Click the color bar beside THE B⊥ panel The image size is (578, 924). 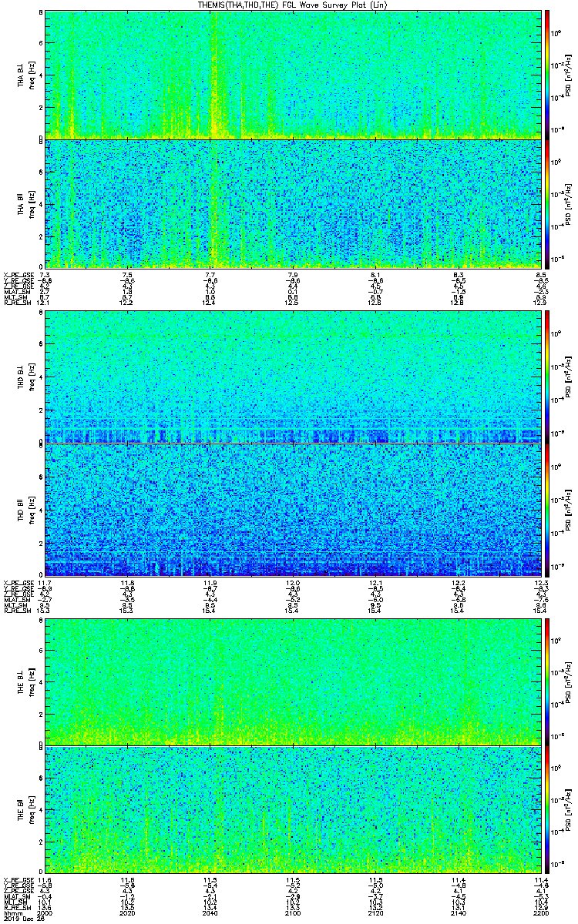click(547, 681)
